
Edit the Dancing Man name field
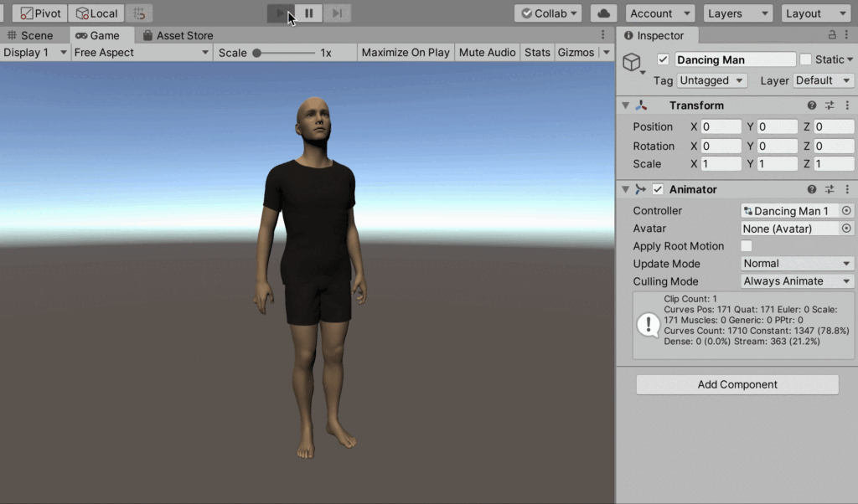click(735, 59)
